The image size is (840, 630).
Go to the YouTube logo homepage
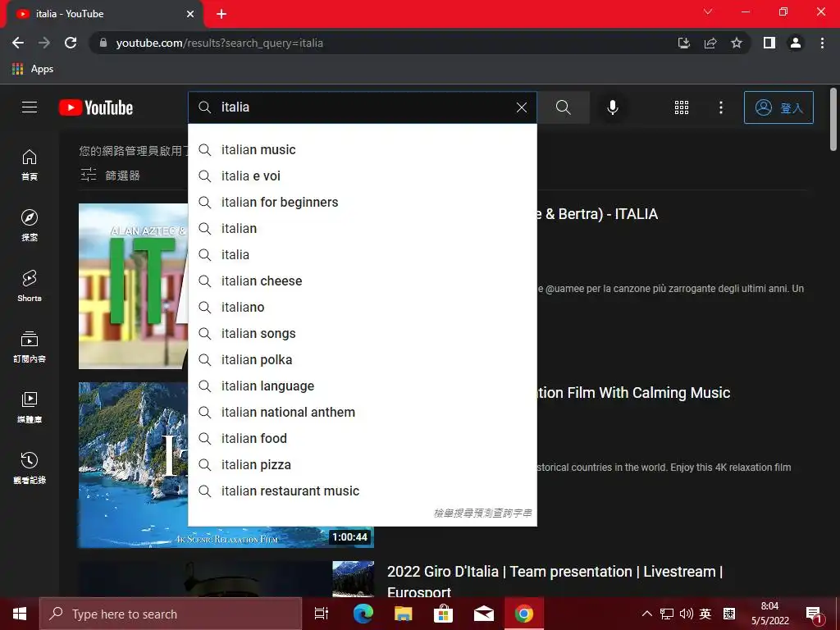pyautogui.click(x=96, y=107)
